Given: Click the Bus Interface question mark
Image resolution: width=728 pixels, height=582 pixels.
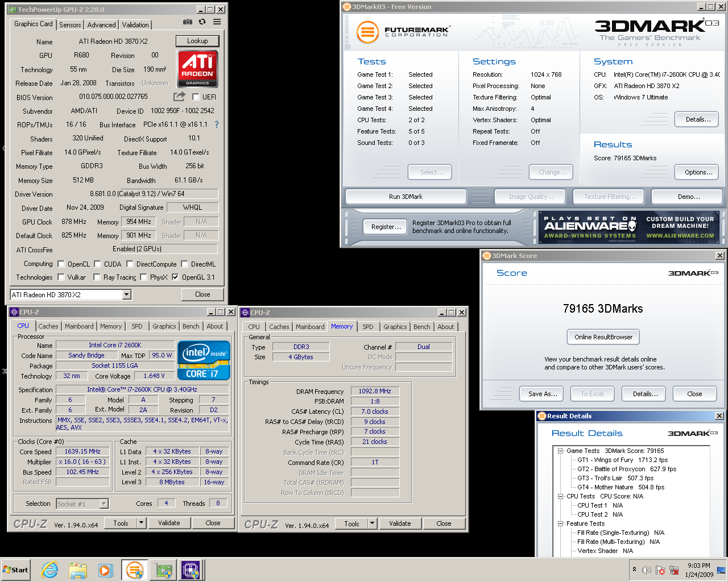Looking at the screenshot, I should pyautogui.click(x=216, y=124).
